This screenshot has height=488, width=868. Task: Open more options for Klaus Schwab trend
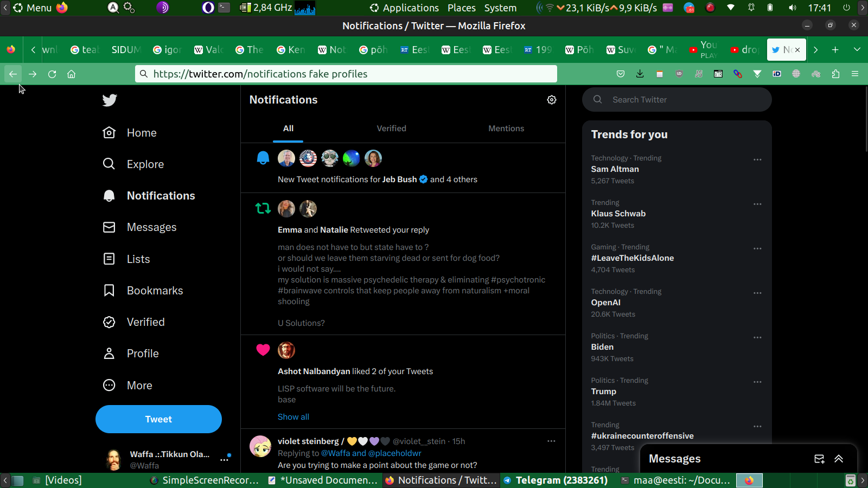click(757, 204)
